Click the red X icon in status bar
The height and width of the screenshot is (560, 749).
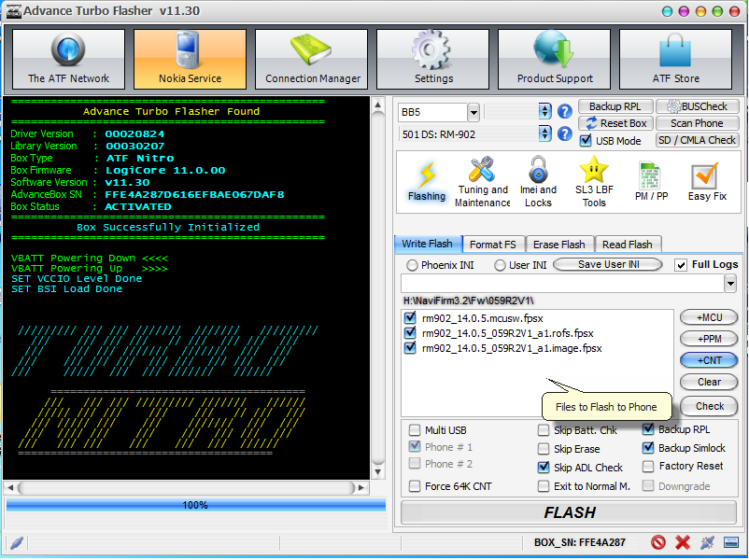pyautogui.click(x=683, y=542)
